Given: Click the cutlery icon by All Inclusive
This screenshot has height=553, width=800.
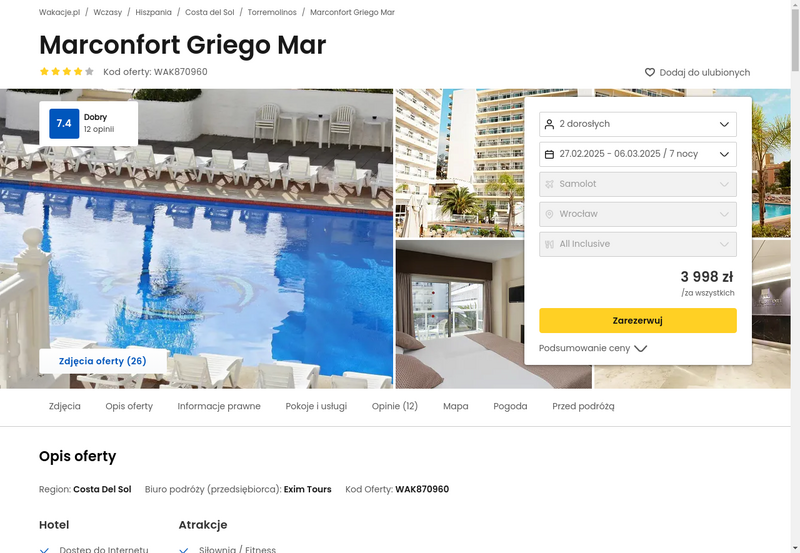Looking at the screenshot, I should pos(549,244).
